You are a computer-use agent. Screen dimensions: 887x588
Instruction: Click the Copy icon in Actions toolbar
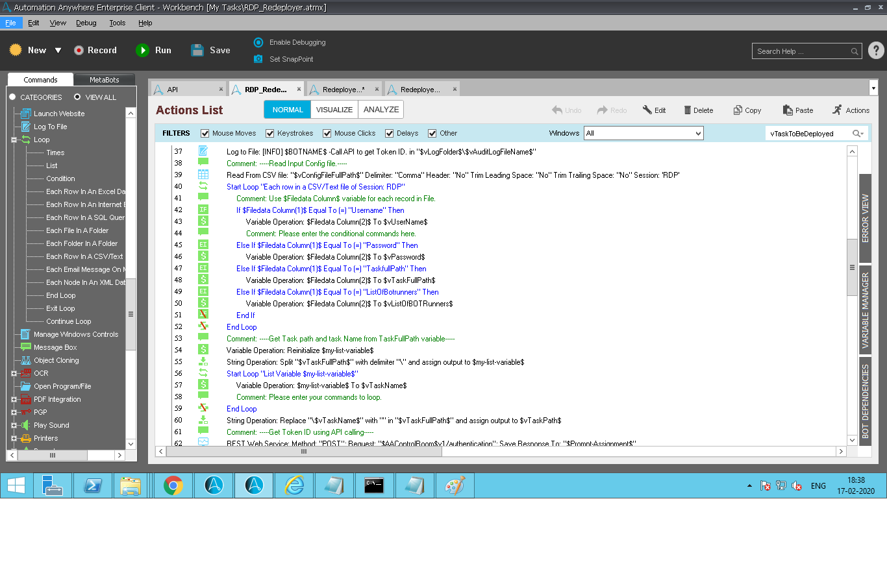738,110
